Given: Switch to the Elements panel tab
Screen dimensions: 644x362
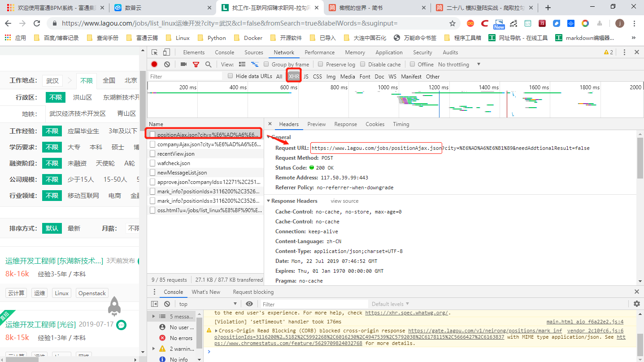Looking at the screenshot, I should pos(194,52).
